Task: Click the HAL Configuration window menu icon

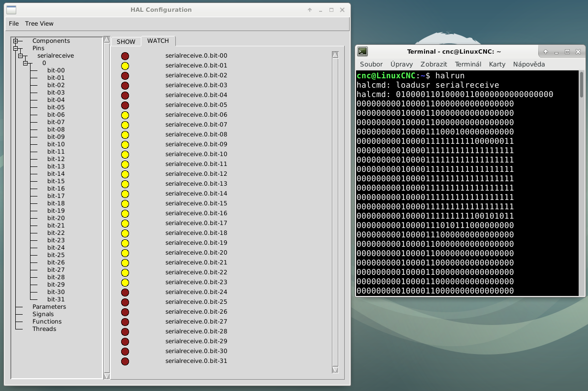Action: point(11,10)
